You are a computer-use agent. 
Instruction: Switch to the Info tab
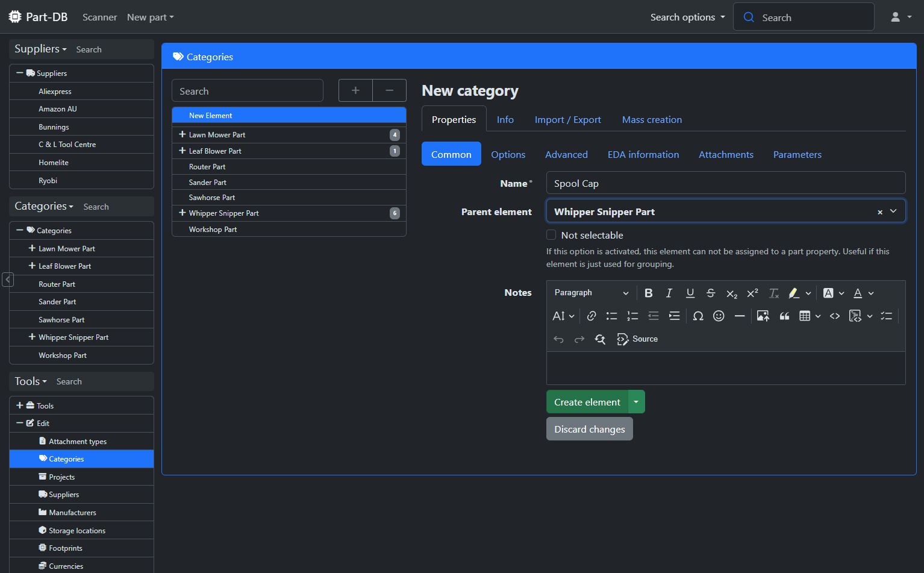tap(505, 119)
